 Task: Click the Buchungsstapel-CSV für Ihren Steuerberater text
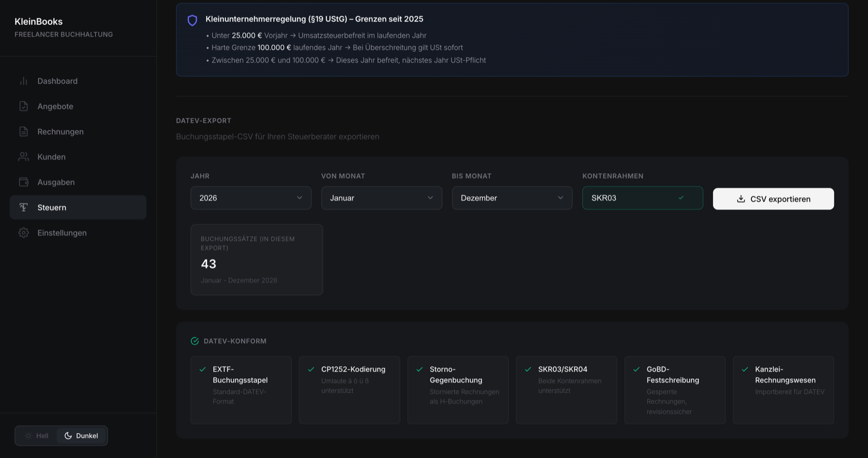click(277, 136)
